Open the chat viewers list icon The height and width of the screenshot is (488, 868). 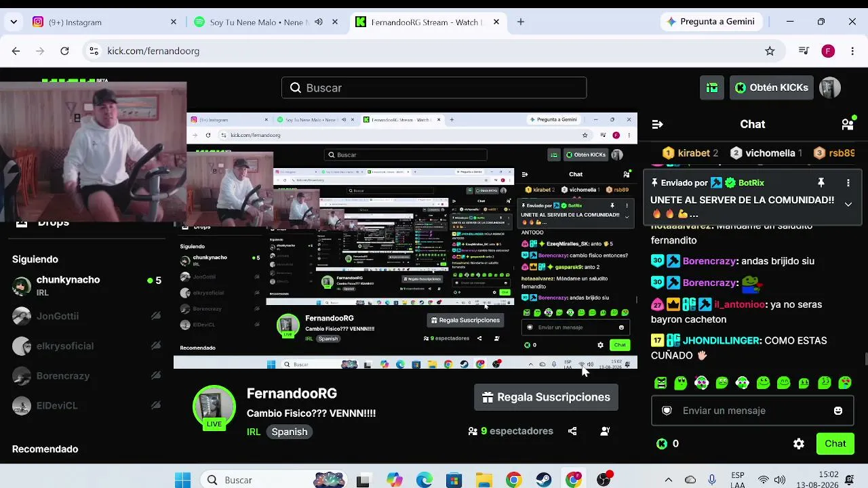[x=848, y=123]
